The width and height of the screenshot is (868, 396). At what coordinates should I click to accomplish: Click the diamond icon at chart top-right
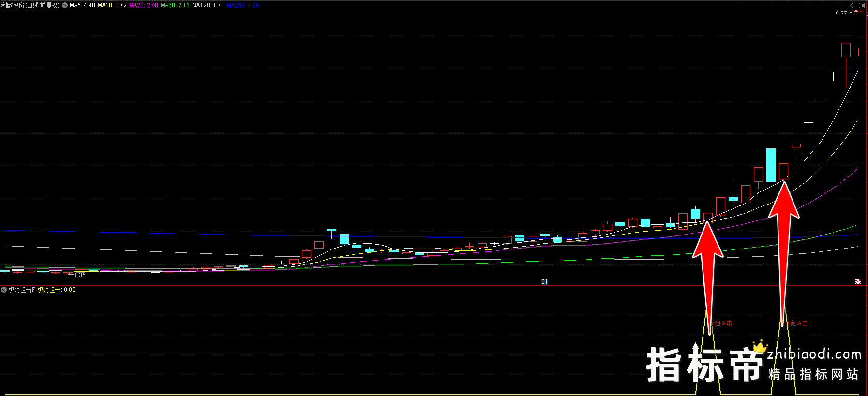point(853,5)
